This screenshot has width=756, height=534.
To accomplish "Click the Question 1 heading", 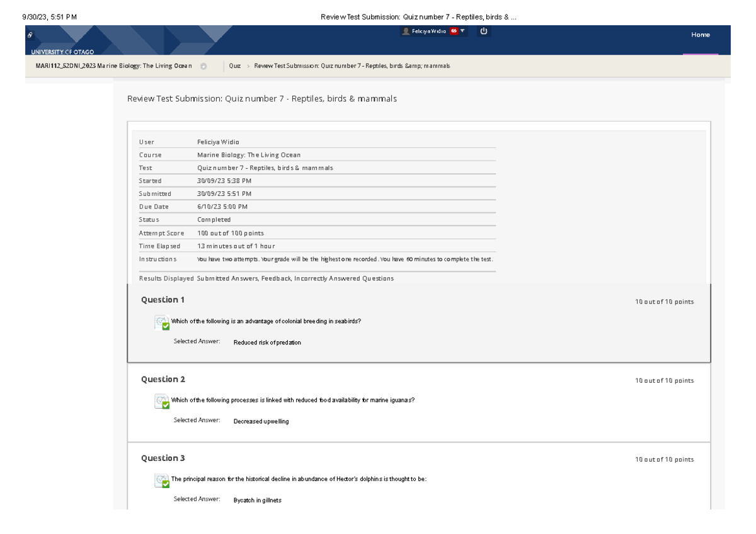I will (x=163, y=300).
